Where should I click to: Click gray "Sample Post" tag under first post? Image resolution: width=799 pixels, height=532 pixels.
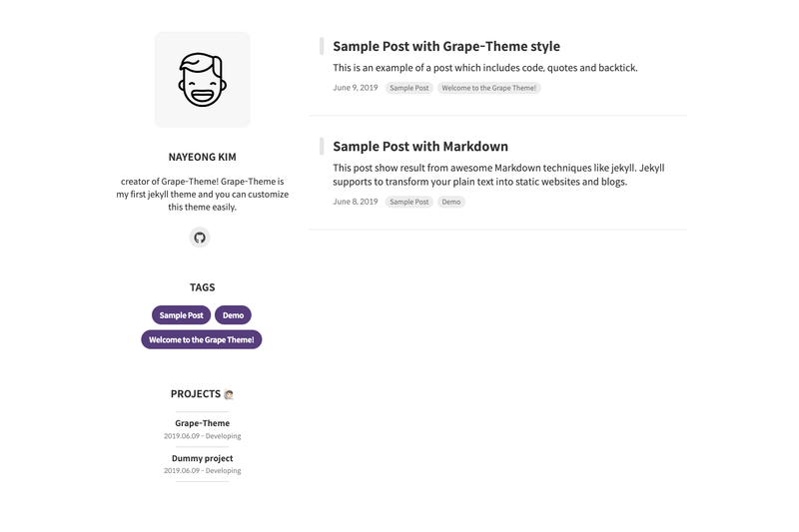click(409, 88)
